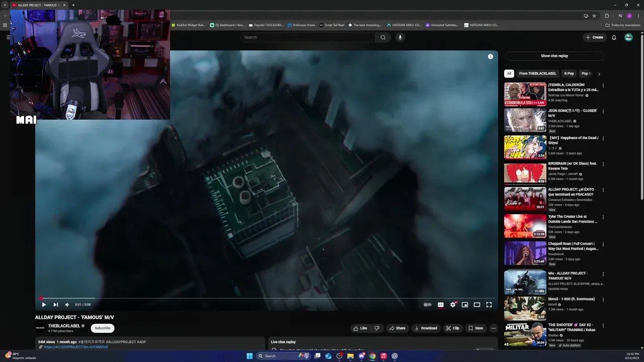Click the search magnifier button
644x362 pixels.
(x=383, y=37)
